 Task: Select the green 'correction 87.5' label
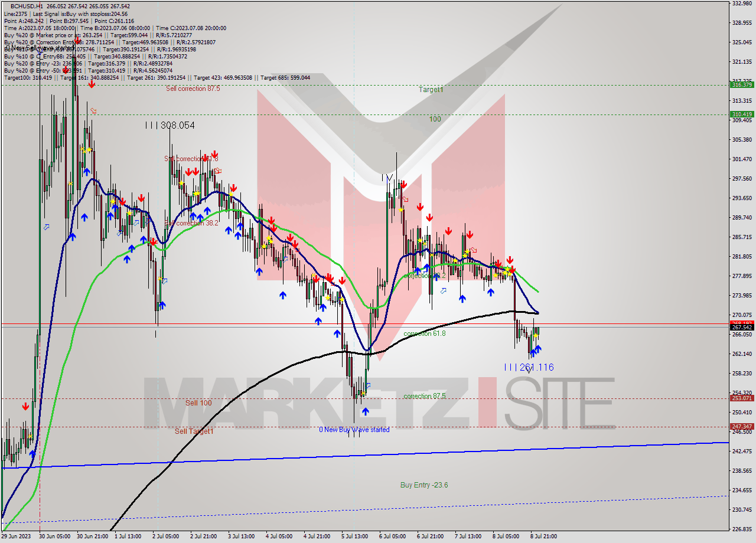coord(425,396)
